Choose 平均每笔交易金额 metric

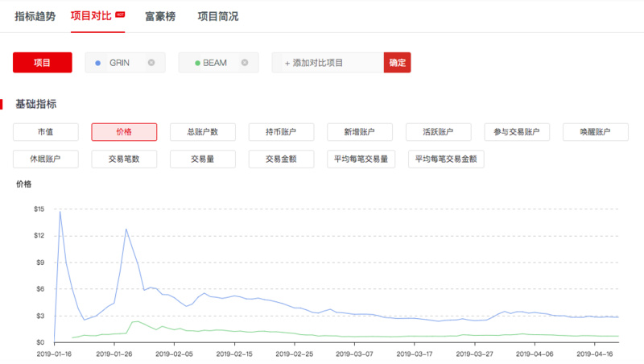[x=446, y=159]
